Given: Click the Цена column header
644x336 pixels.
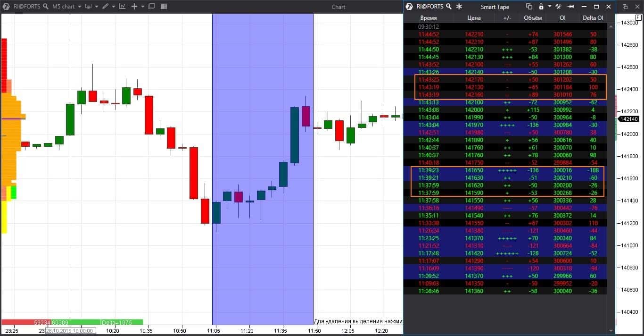Looking at the screenshot, I should tap(474, 18).
